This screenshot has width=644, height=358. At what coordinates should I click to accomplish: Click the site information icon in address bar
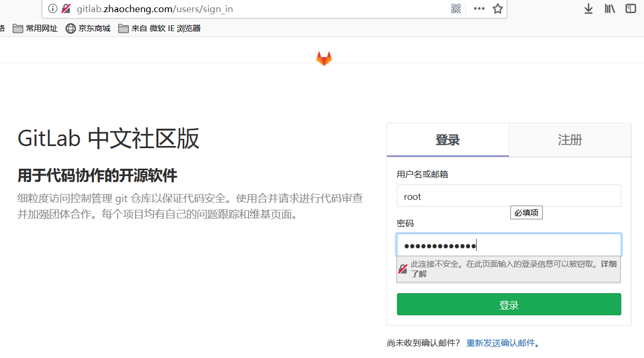click(52, 8)
